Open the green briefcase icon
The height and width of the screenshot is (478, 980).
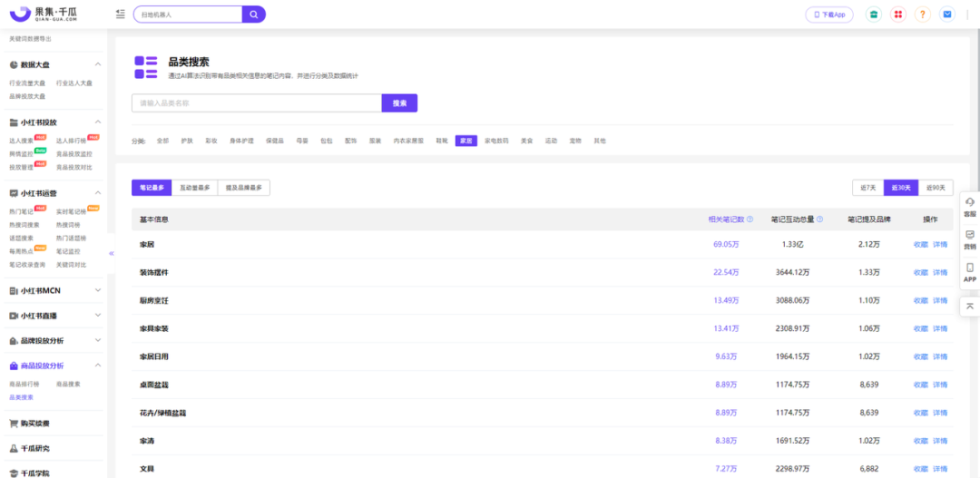pos(873,15)
